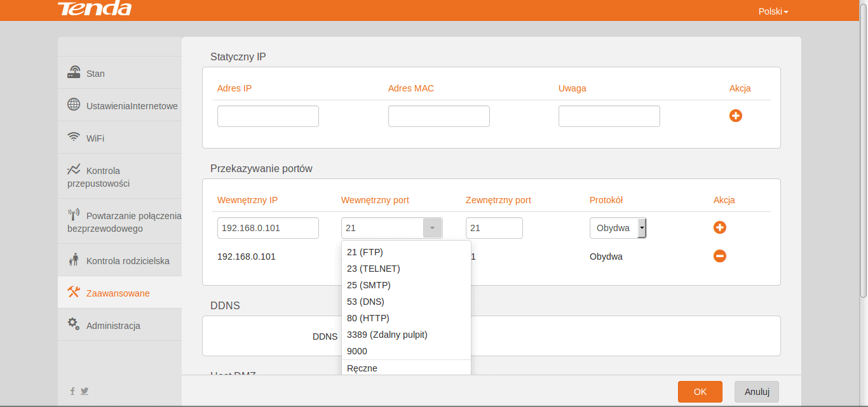Screen dimensions: 868x407
Task: Open Kontrola przepustowości graph icon
Action: click(x=74, y=170)
